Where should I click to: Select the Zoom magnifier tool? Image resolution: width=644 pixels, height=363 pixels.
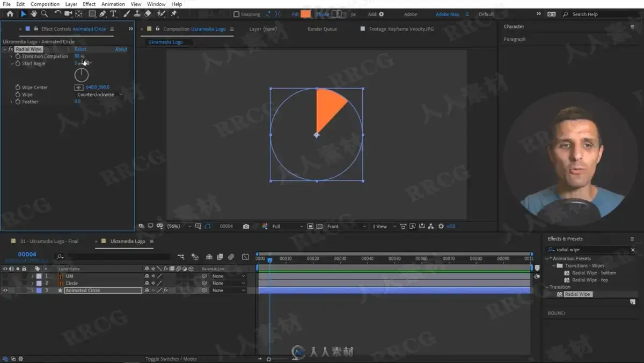(44, 14)
